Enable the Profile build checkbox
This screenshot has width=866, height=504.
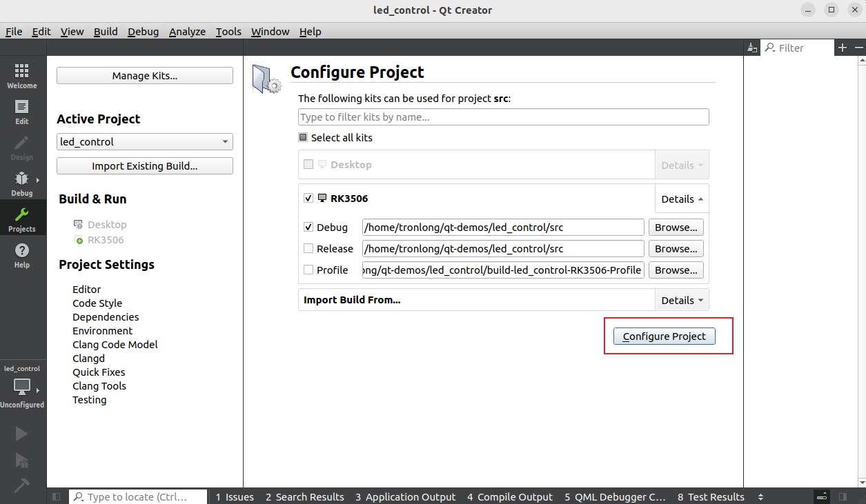click(308, 270)
